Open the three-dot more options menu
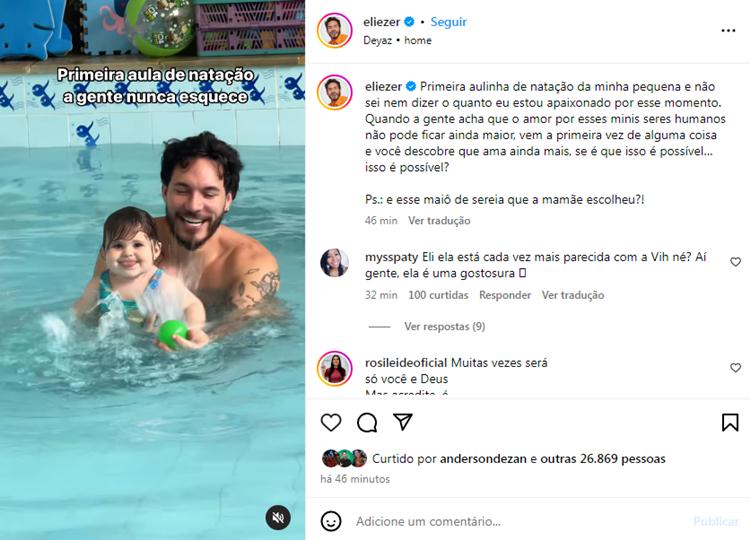Image resolution: width=750 pixels, height=540 pixels. coord(728,31)
